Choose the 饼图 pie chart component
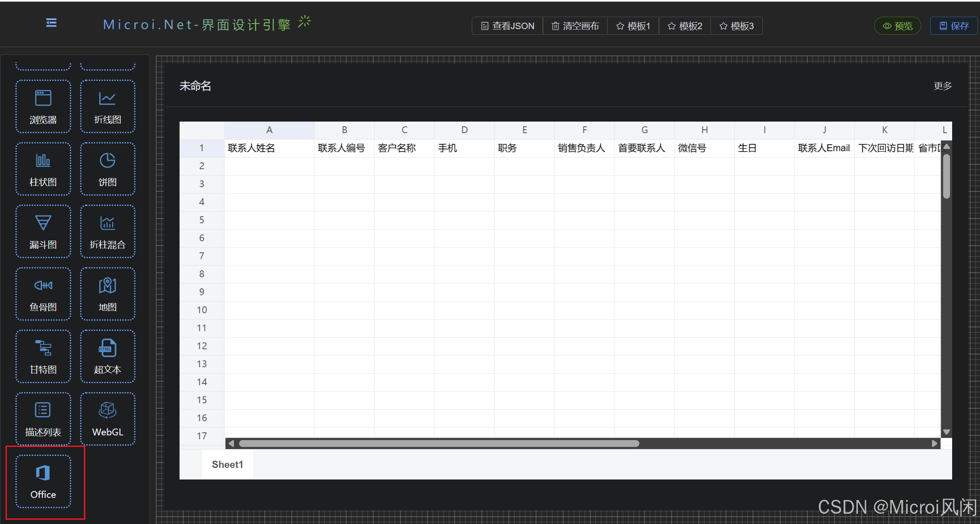Screen dimensions: 980x524 (108, 169)
